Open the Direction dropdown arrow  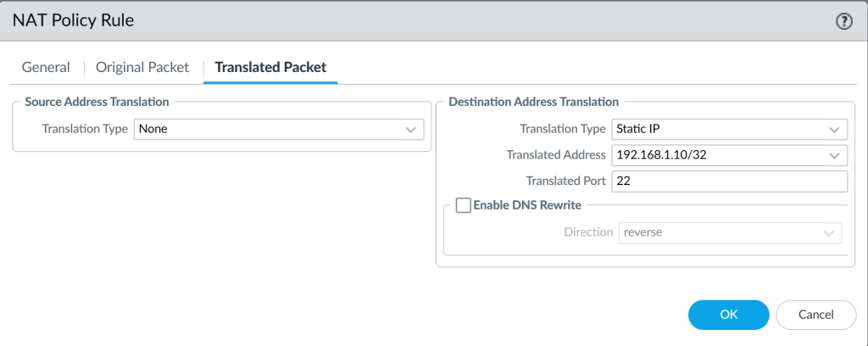[x=829, y=233]
